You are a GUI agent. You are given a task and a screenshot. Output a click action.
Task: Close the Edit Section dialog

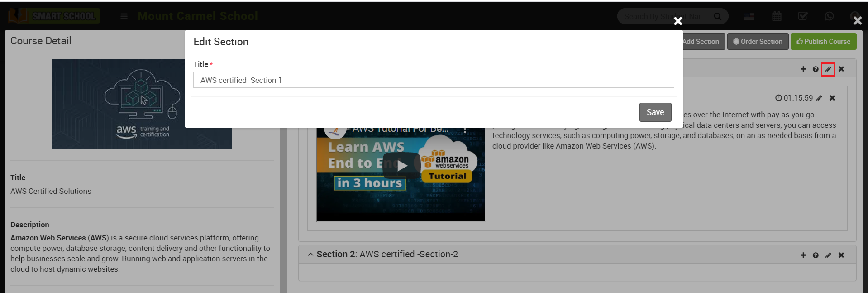point(677,21)
